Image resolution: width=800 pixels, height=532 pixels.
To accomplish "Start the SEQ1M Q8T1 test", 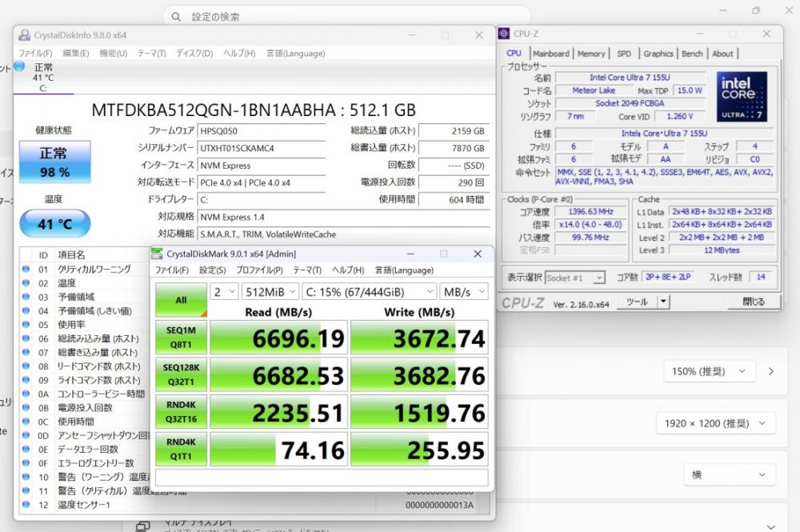I will [x=181, y=337].
